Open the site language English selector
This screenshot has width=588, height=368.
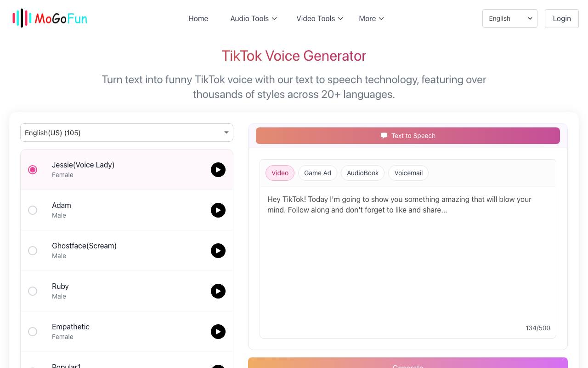[510, 18]
